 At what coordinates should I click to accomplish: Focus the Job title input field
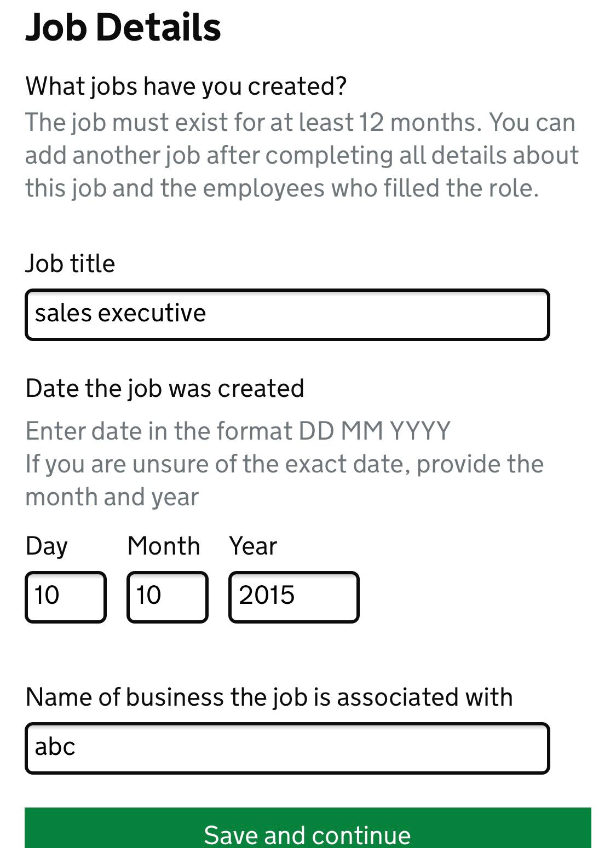tap(287, 315)
